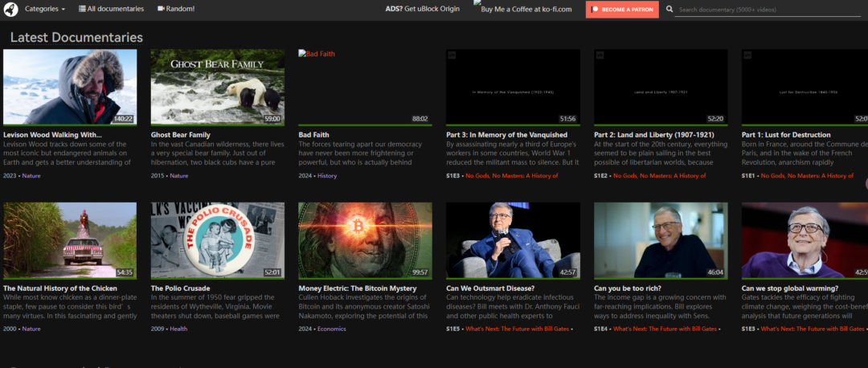Image resolution: width=868 pixels, height=368 pixels.
Task: Open The Polio Crusade thumbnail
Action: pyautogui.click(x=217, y=239)
